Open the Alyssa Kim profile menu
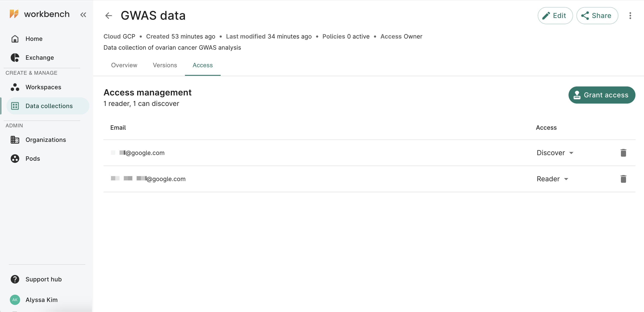This screenshot has width=644, height=312. (41, 300)
